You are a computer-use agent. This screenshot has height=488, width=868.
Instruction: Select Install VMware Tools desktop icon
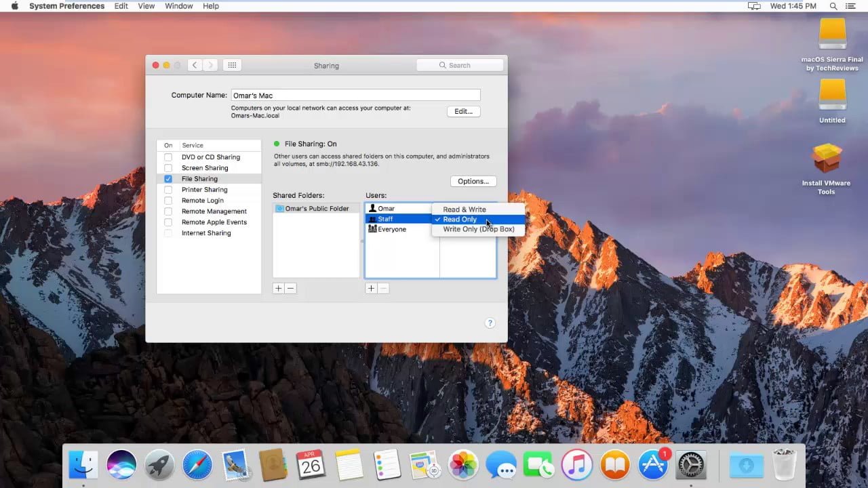click(827, 168)
